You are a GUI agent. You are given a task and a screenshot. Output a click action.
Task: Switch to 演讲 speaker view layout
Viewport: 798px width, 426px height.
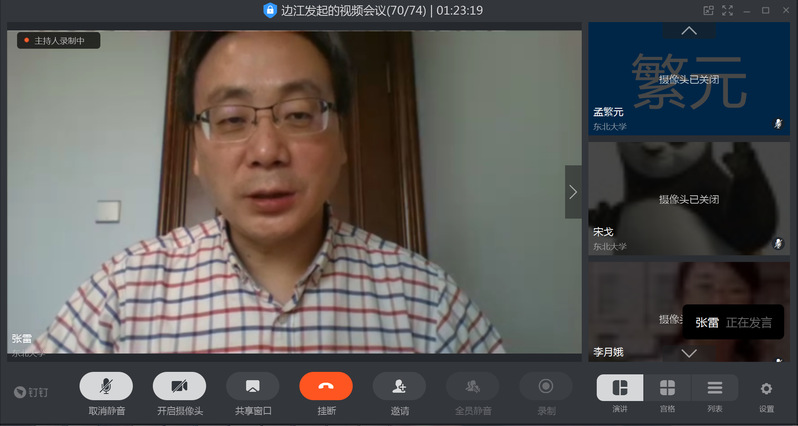620,388
